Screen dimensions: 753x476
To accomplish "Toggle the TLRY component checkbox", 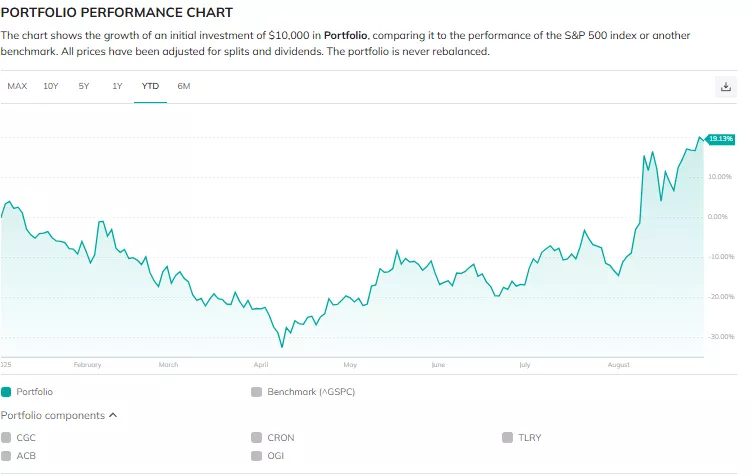I will [x=508, y=437].
